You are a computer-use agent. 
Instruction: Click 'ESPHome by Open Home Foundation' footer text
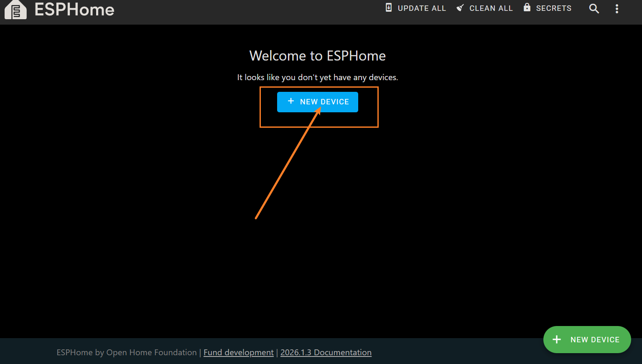[x=127, y=352]
